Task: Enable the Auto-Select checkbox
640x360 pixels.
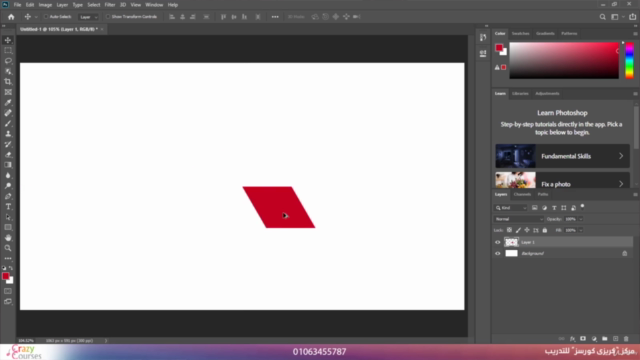Action: [46, 17]
